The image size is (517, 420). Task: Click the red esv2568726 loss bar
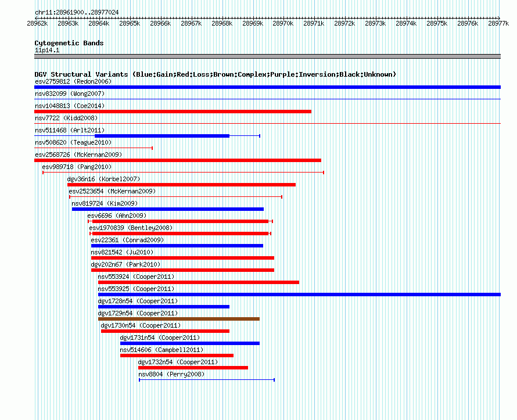point(178,160)
